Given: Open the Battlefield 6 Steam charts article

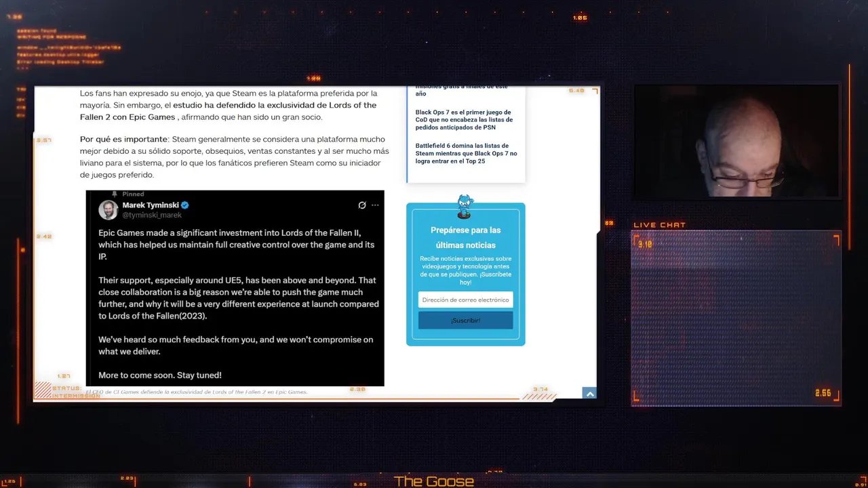Looking at the screenshot, I should [x=466, y=153].
